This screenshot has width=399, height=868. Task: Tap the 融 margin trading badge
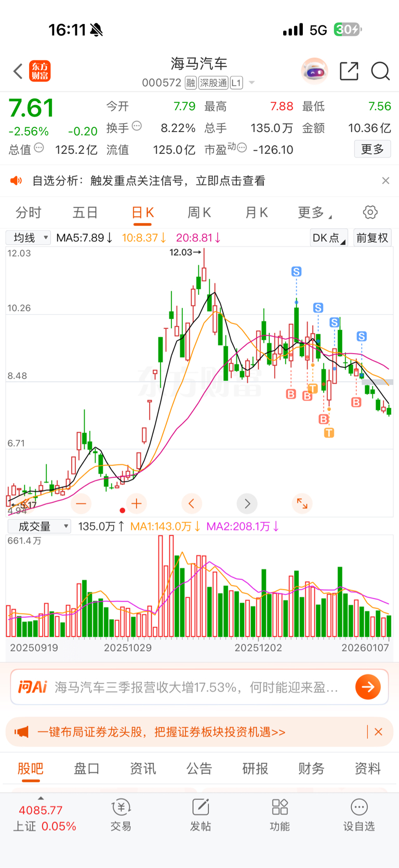pos(191,83)
